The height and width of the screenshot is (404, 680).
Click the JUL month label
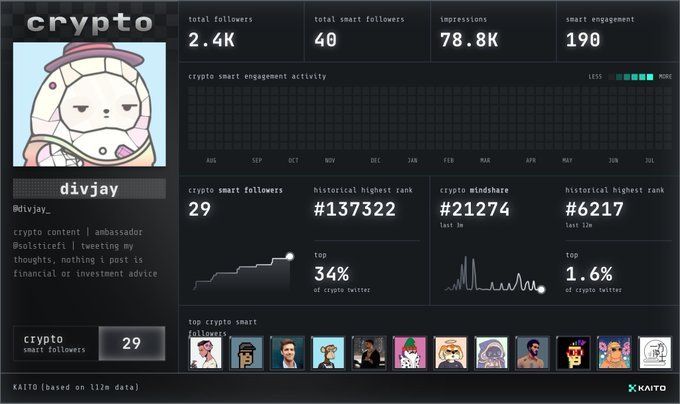(x=650, y=160)
